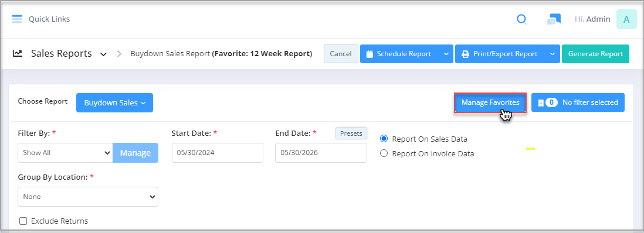This screenshot has height=233, width=644.
Task: Select Report On Invoice Data radio
Action: pyautogui.click(x=384, y=154)
